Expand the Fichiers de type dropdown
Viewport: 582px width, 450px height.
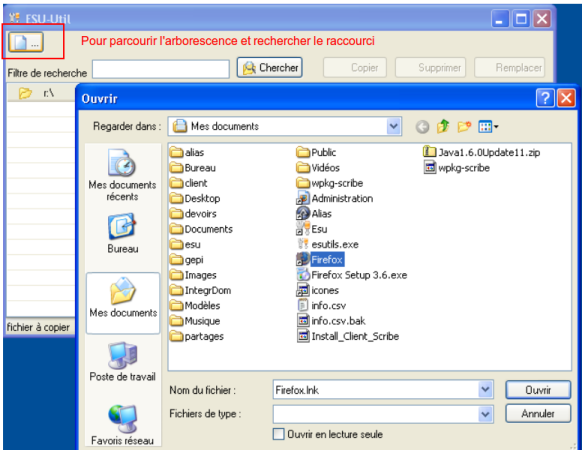[x=485, y=414]
